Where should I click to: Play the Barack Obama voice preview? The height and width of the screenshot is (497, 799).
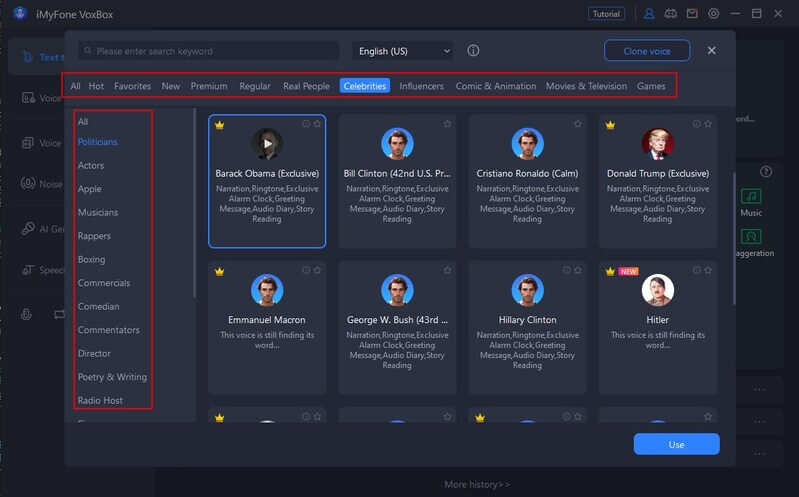click(x=267, y=143)
